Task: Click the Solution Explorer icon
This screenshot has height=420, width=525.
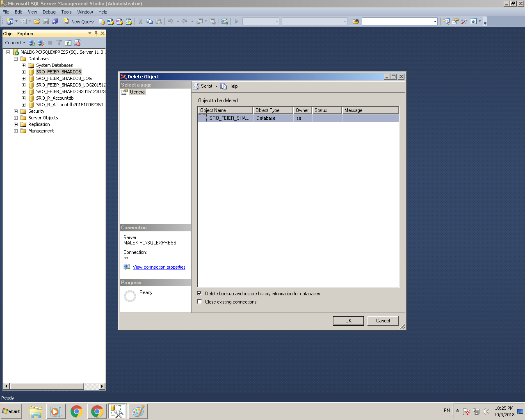Action: (446, 21)
